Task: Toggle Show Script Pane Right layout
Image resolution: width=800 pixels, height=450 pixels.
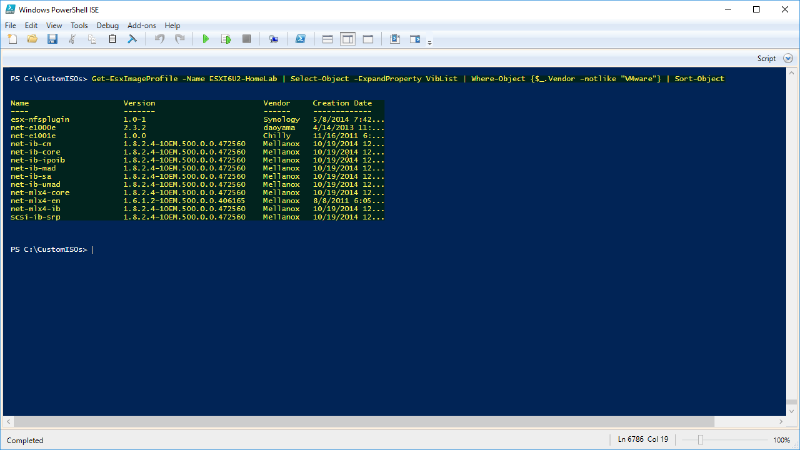Action: 347,39
